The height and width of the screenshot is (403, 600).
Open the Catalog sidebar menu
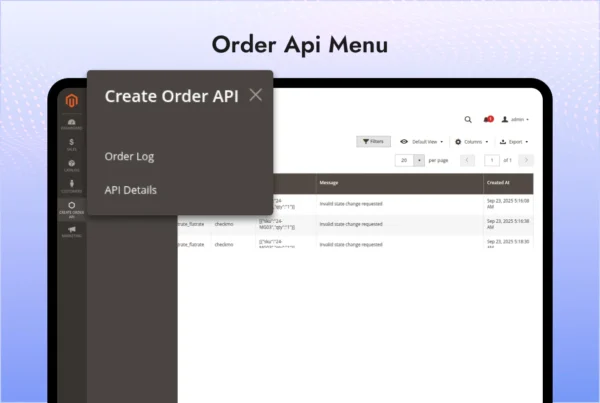point(72,166)
